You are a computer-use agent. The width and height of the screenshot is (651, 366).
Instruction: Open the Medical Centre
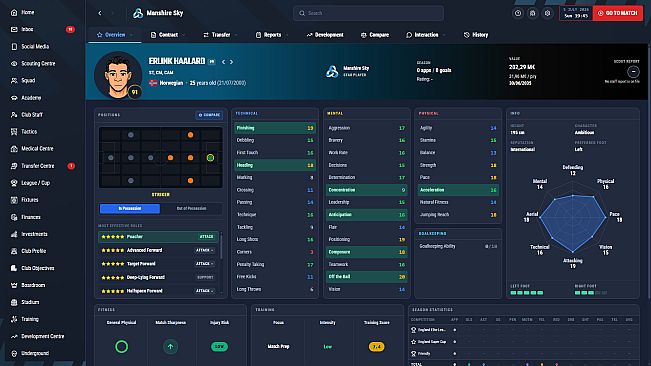pyautogui.click(x=37, y=149)
